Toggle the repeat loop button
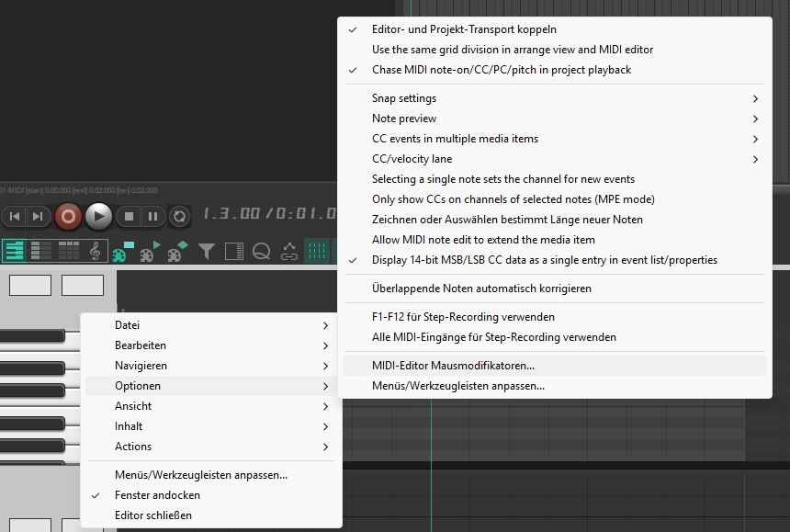The width and height of the screenshot is (790, 532). click(180, 217)
